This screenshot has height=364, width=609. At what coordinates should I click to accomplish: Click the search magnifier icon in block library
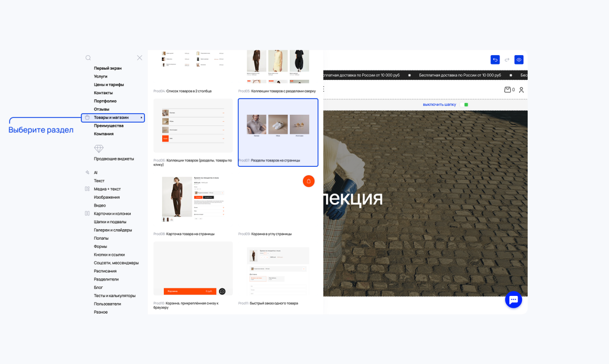tap(88, 58)
